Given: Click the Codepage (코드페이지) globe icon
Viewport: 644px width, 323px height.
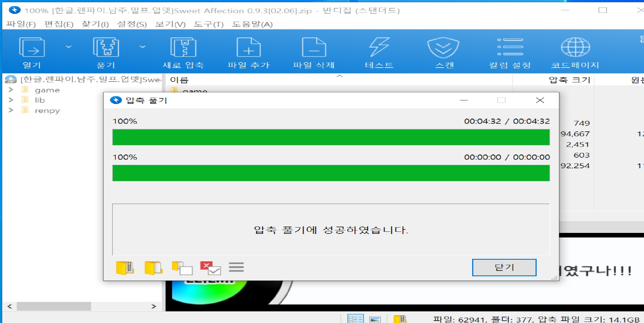Looking at the screenshot, I should point(575,47).
